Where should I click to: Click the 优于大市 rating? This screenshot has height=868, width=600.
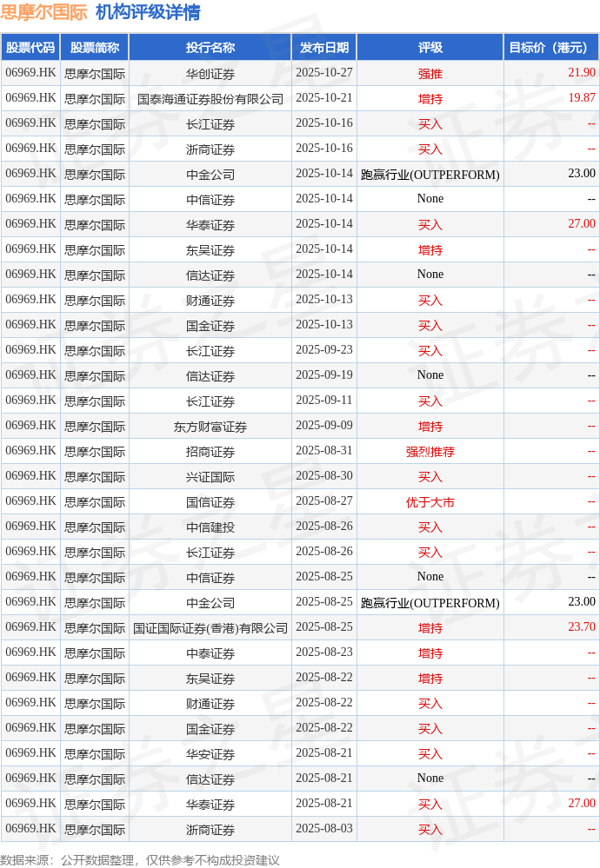[430, 502]
